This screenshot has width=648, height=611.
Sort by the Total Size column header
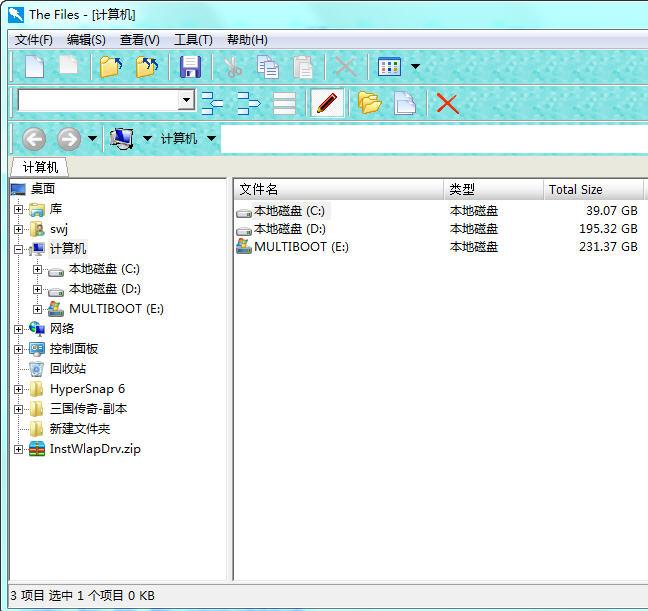[x=575, y=189]
